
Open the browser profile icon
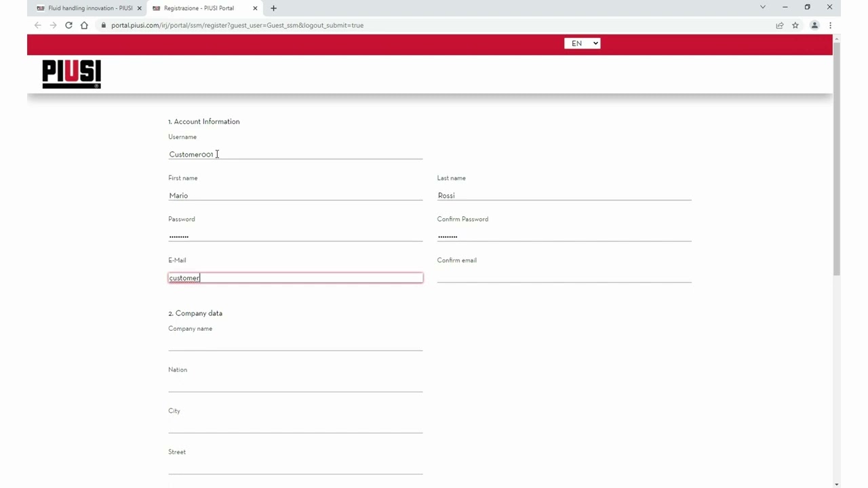point(814,25)
